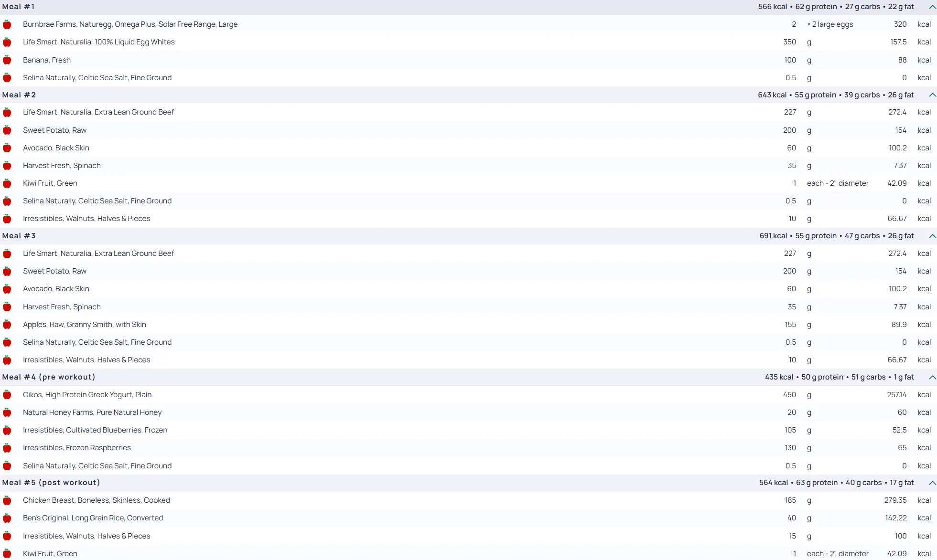Click apple icon beside Meal #1 Celtic Sea Salt
Viewport: 937px width, 560px height.
click(x=7, y=78)
